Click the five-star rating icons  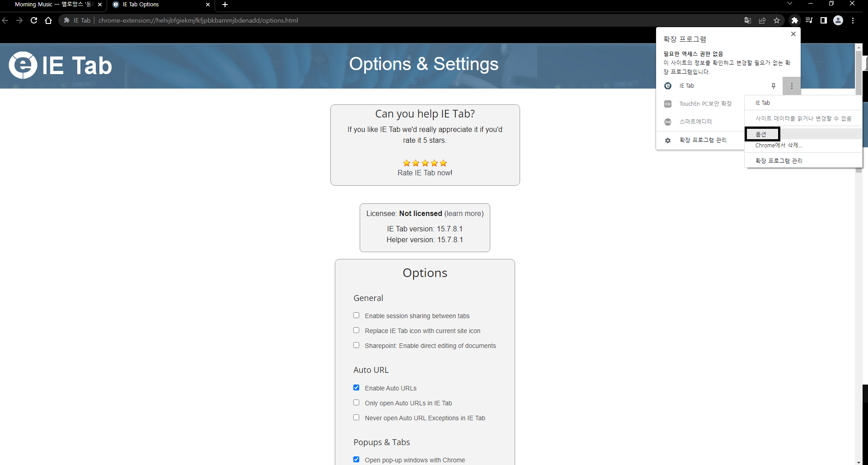[425, 163]
